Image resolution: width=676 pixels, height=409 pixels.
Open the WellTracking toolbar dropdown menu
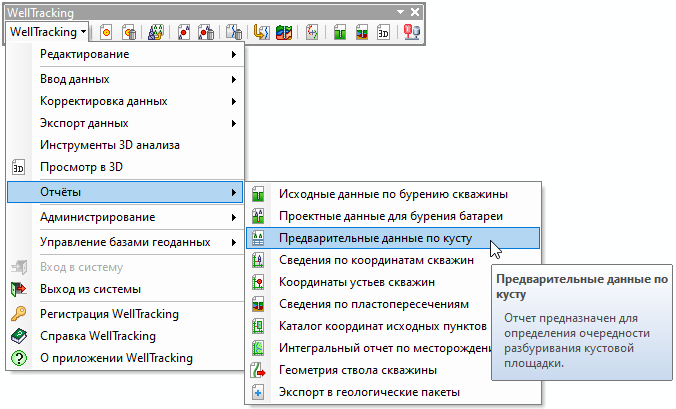coord(47,31)
